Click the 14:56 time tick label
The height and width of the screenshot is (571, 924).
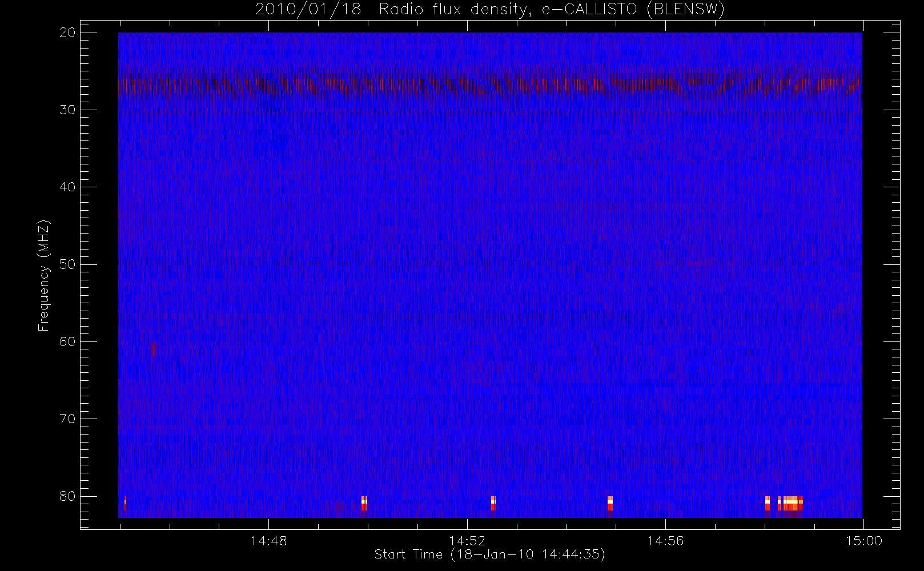665,541
